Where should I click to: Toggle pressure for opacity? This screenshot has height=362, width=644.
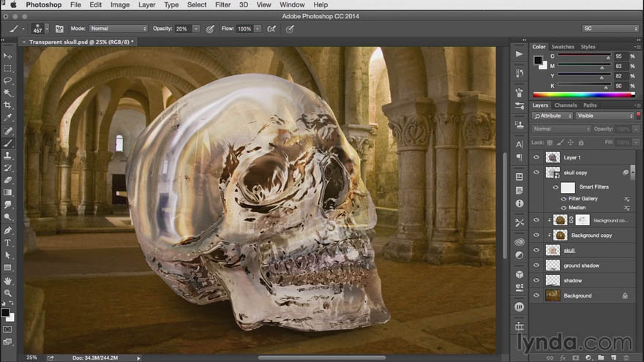coord(210,29)
